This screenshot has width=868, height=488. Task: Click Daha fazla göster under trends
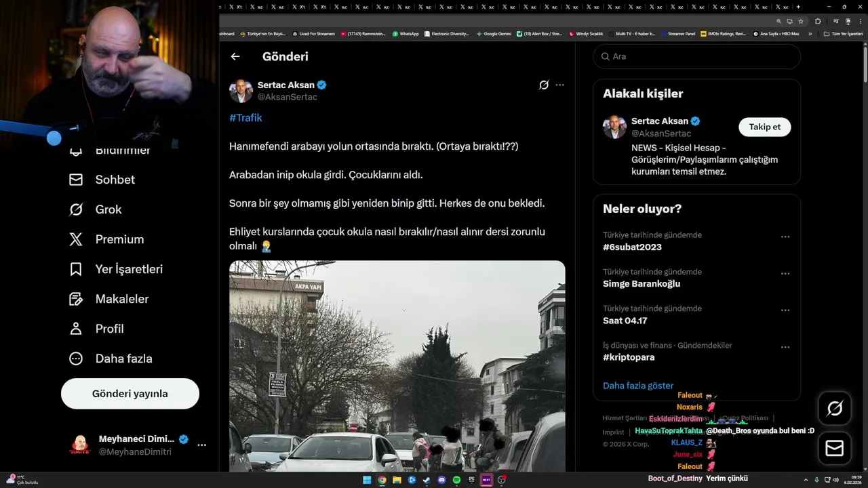tap(638, 386)
